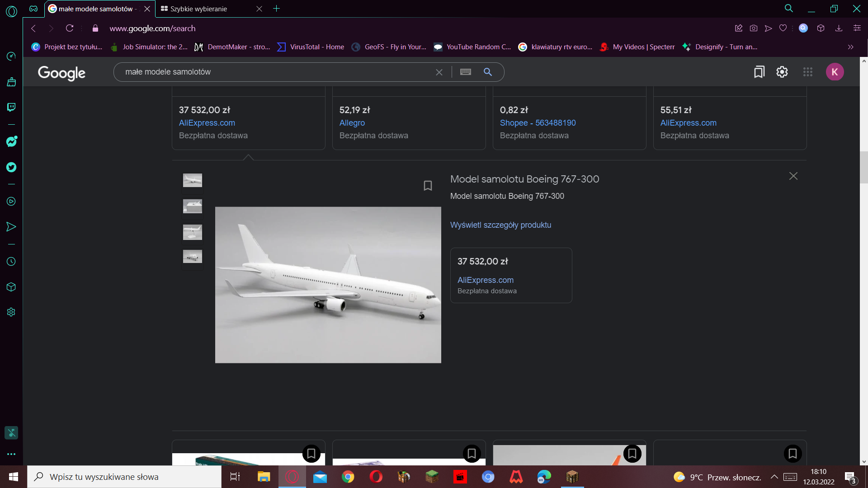Take snapshot with camera icon
Image resolution: width=868 pixels, height=488 pixels.
pyautogui.click(x=754, y=28)
